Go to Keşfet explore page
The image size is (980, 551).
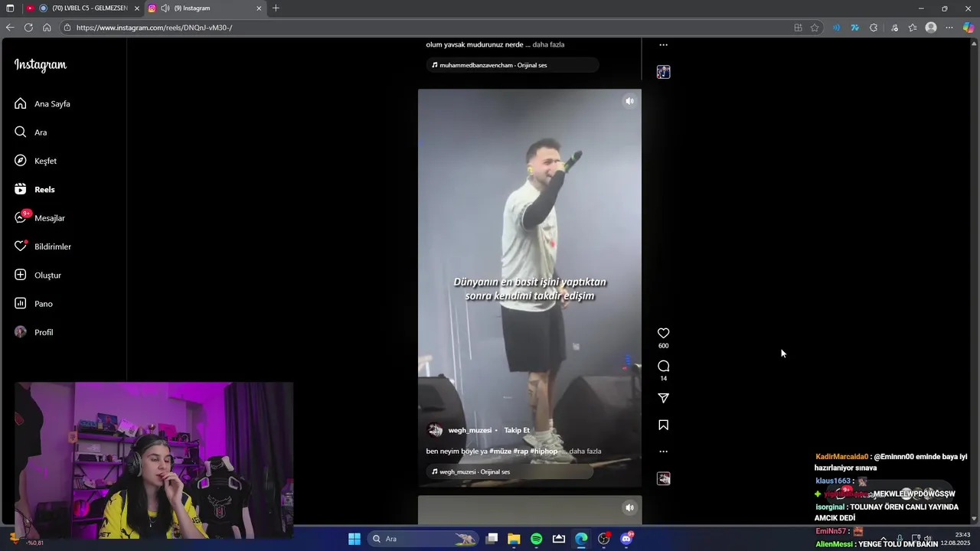click(x=35, y=161)
